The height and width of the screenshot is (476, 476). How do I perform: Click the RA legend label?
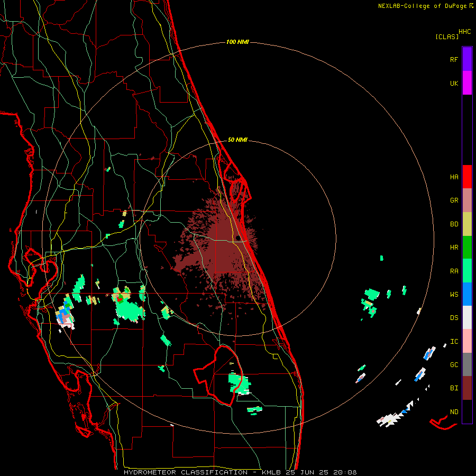(x=454, y=271)
